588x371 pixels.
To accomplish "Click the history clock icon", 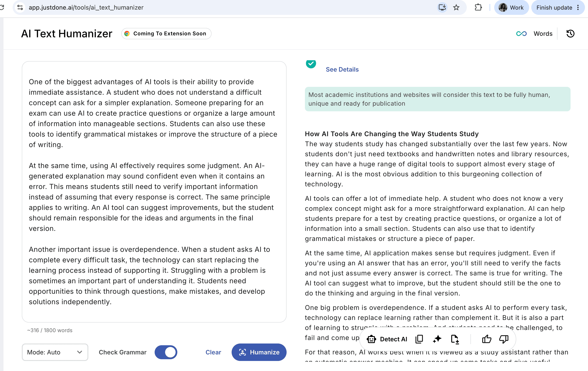I will (x=570, y=34).
